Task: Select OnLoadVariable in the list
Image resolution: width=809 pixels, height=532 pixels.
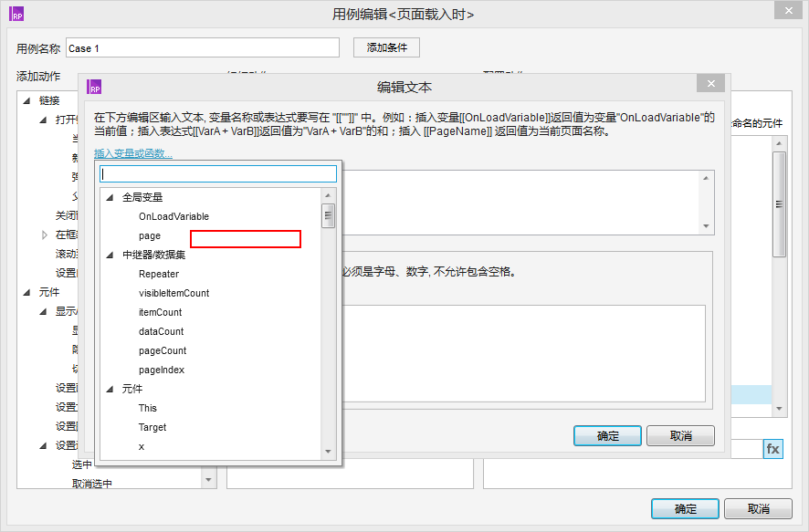Action: coord(173,216)
